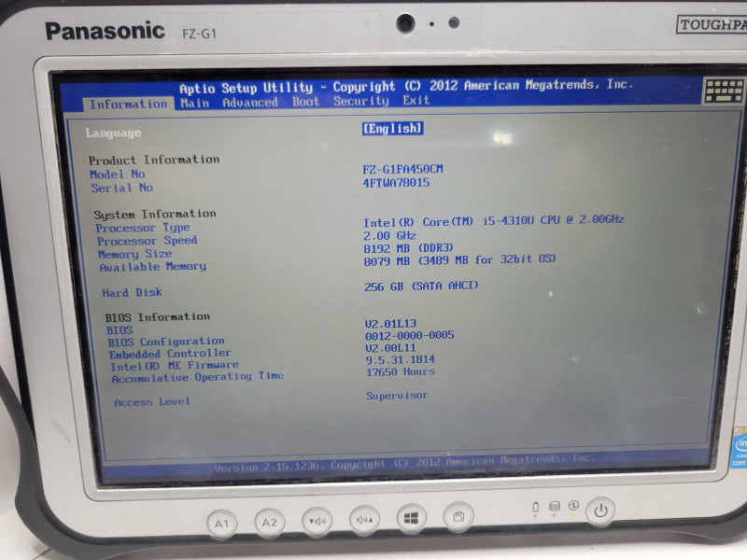Click the Supervisor access level value

point(397,395)
